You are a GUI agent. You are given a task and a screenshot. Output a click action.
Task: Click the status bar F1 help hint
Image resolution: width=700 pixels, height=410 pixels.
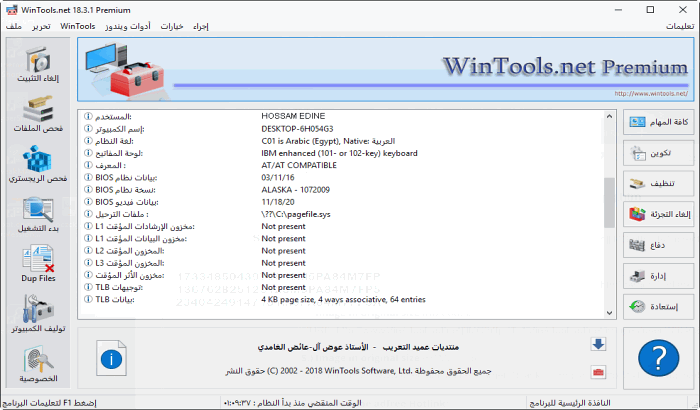[x=49, y=403]
